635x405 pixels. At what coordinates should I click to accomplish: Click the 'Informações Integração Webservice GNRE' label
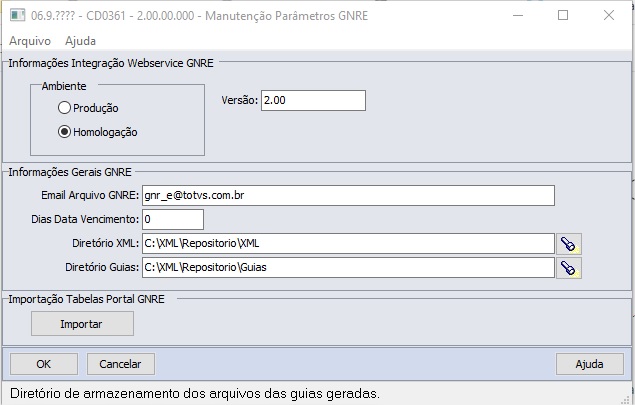point(111,63)
